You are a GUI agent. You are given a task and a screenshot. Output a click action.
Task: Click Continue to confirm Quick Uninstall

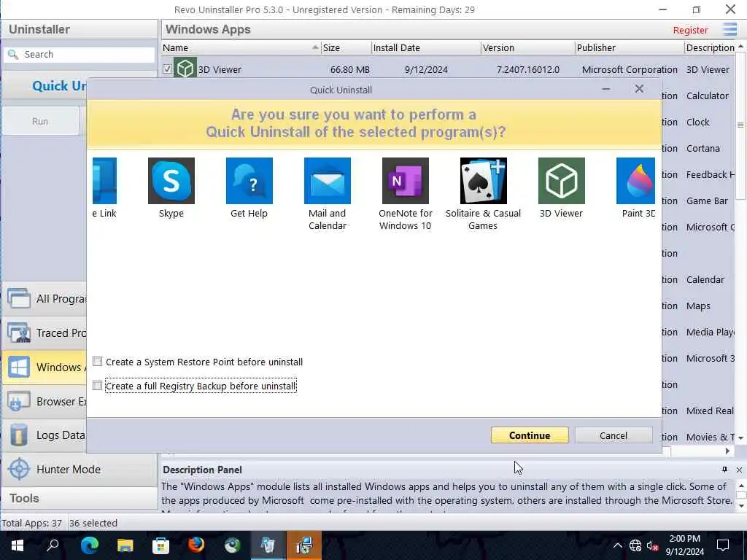point(530,435)
